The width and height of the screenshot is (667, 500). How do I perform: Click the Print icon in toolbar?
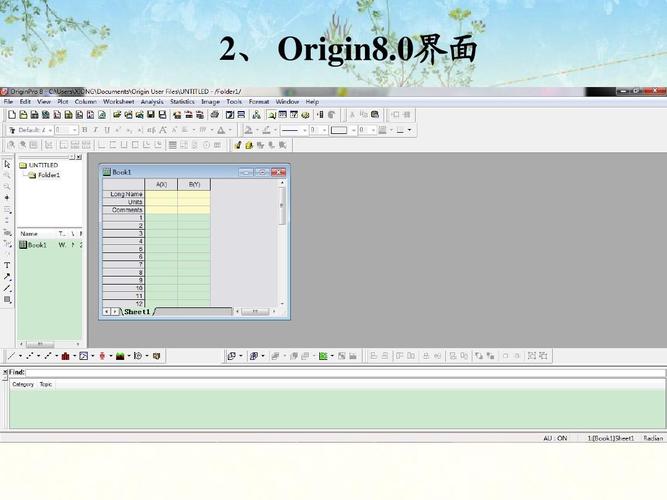215,114
